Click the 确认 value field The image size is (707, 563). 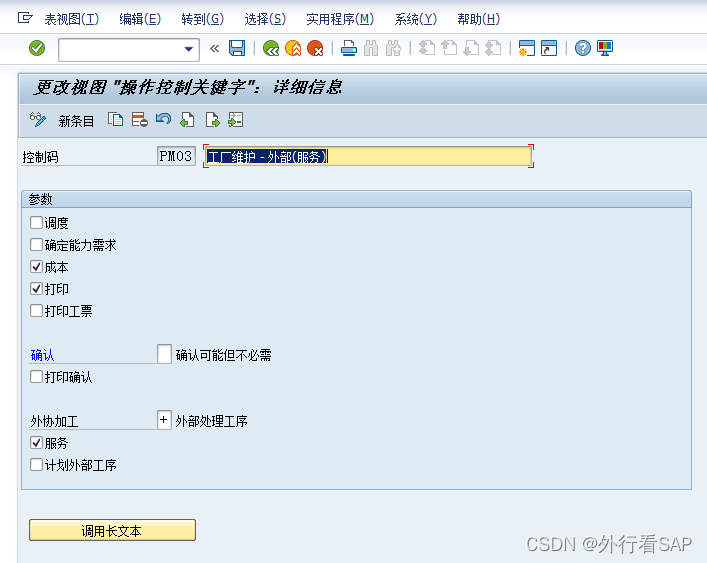coord(164,354)
